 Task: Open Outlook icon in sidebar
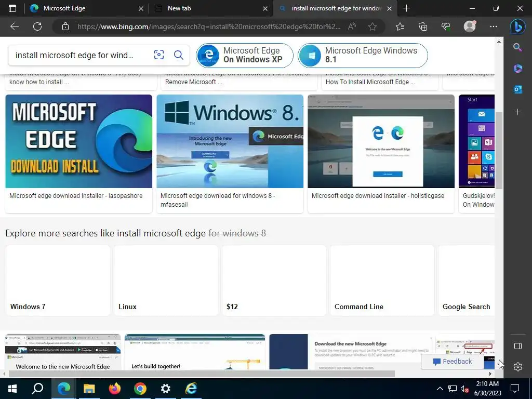pyautogui.click(x=517, y=89)
